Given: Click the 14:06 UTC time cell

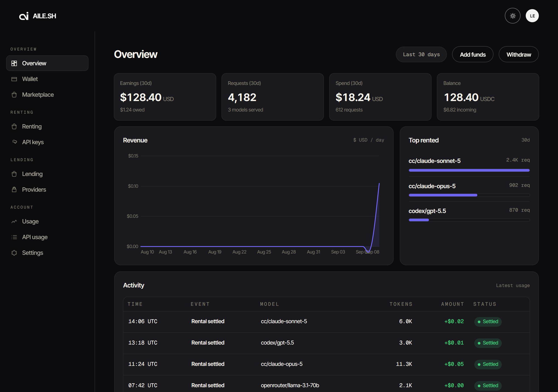Looking at the screenshot, I should tap(143, 321).
